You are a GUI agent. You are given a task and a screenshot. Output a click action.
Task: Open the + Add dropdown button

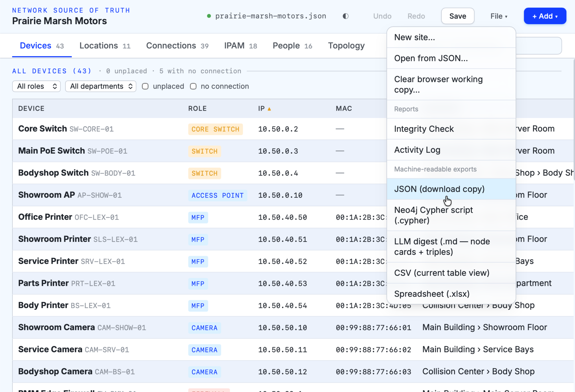(x=545, y=16)
